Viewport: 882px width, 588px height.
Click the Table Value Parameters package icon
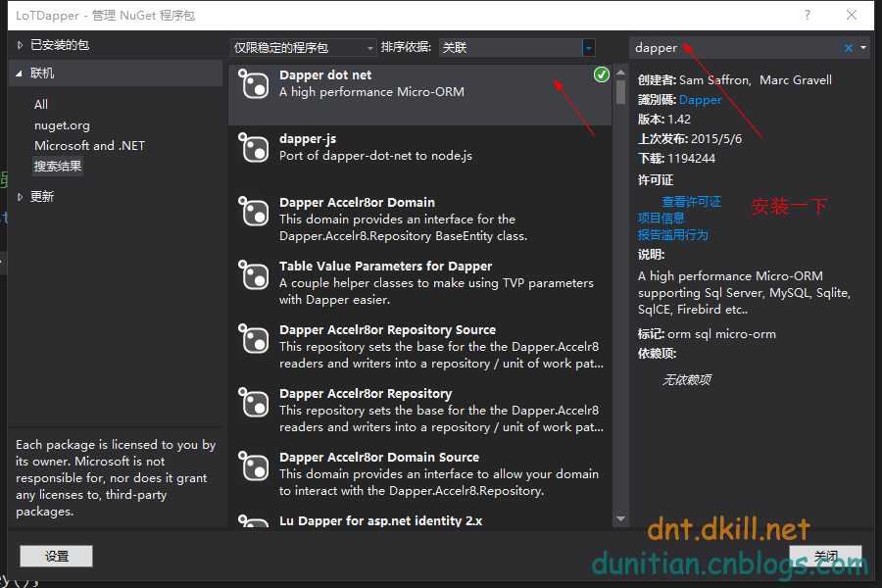[254, 274]
